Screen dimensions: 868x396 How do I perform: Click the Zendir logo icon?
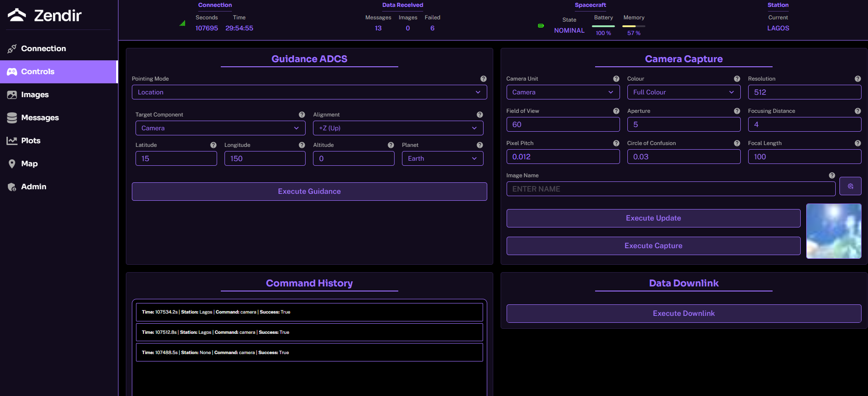pyautogui.click(x=17, y=15)
